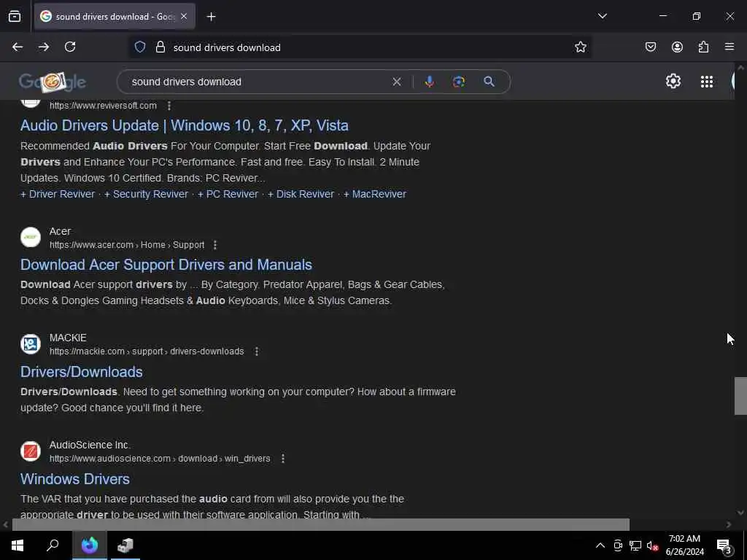747x560 pixels.
Task: Open the notification center icon
Action: [724, 545]
